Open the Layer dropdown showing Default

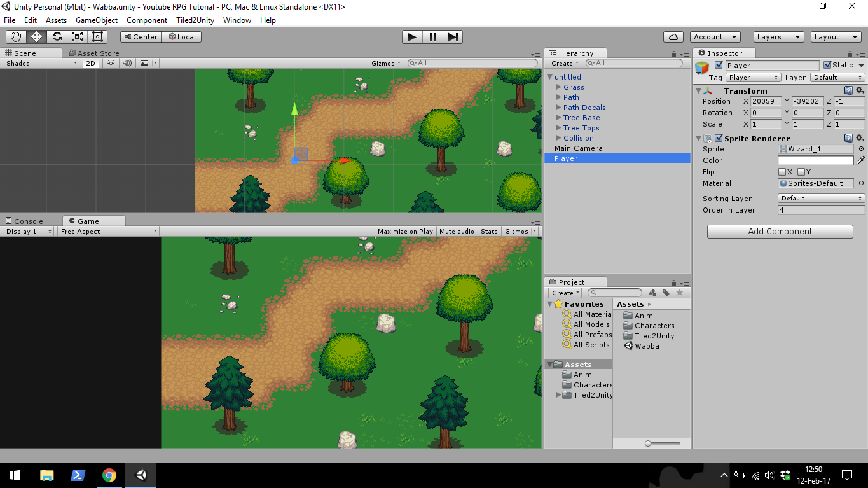tap(838, 78)
